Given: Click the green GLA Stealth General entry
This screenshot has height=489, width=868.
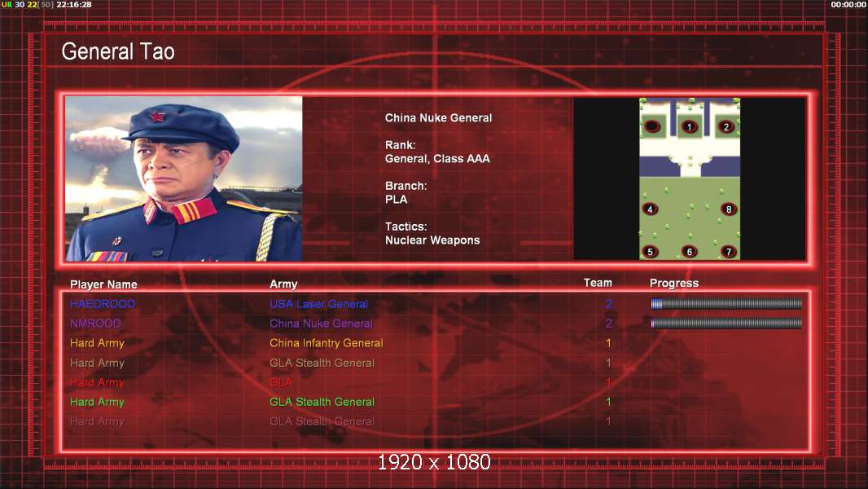Looking at the screenshot, I should 322,402.
